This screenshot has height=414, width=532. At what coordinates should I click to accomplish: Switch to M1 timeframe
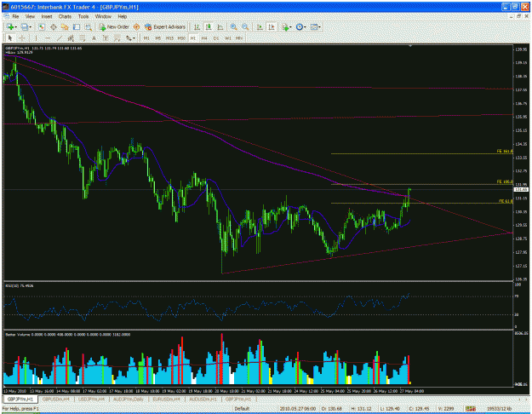tap(146, 38)
